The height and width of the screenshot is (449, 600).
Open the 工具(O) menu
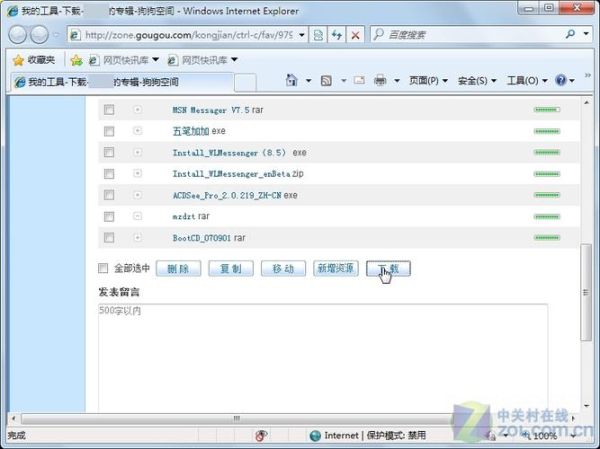(x=527, y=80)
